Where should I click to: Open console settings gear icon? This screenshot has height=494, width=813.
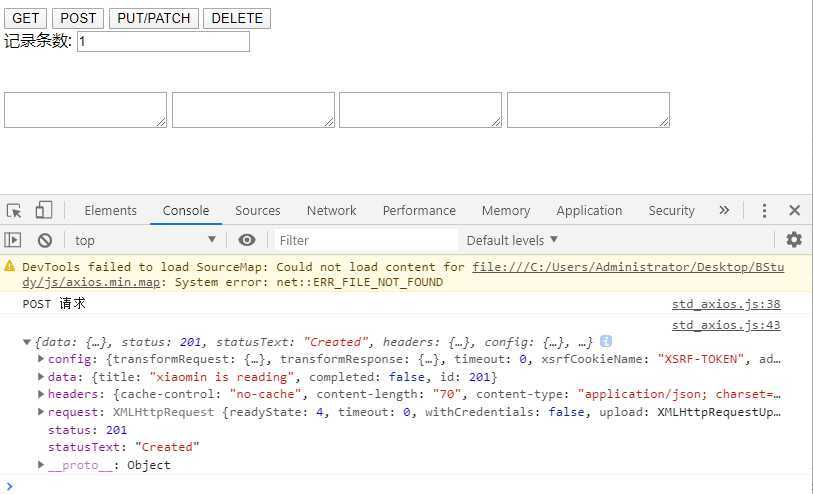pyautogui.click(x=794, y=240)
